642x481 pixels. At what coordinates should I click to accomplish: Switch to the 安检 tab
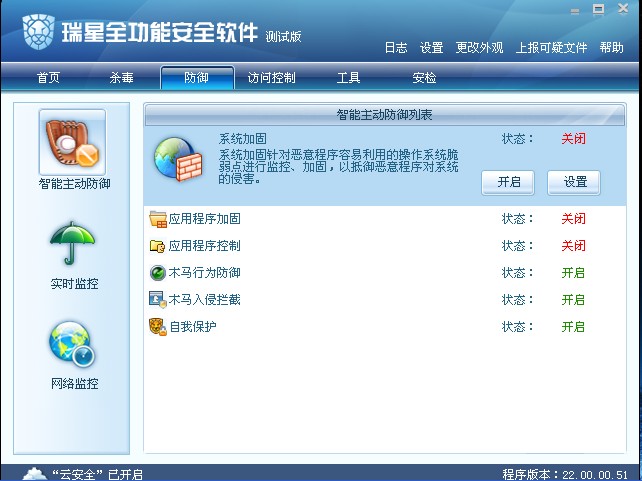424,77
